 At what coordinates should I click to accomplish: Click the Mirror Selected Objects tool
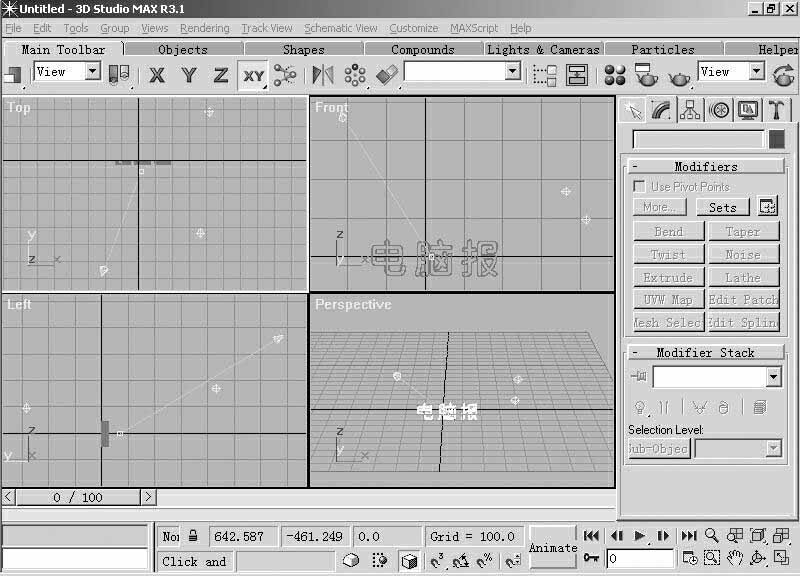click(323, 75)
